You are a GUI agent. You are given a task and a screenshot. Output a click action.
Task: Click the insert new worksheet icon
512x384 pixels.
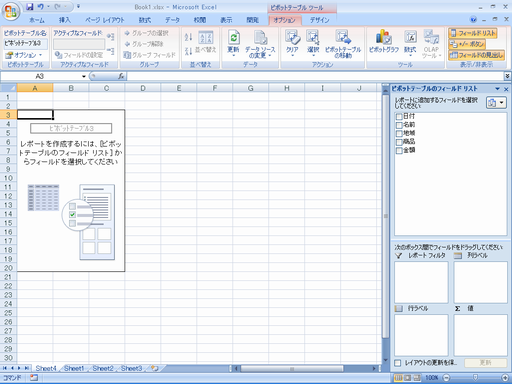pyautogui.click(x=155, y=368)
